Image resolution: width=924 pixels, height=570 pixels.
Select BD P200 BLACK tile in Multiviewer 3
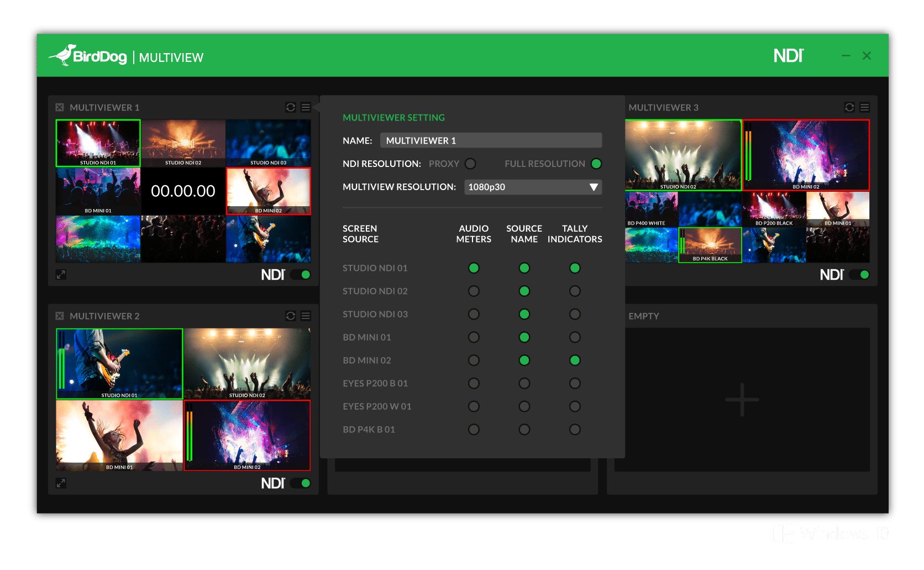pos(774,209)
